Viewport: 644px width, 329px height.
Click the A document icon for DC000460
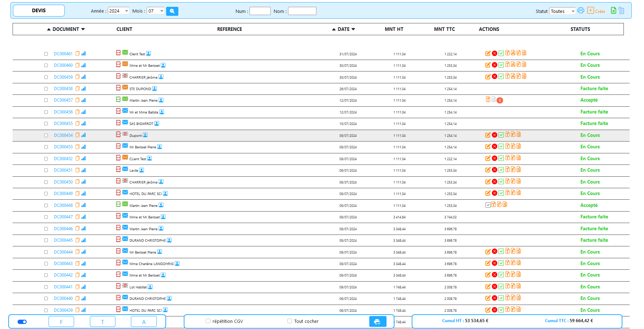point(513,64)
